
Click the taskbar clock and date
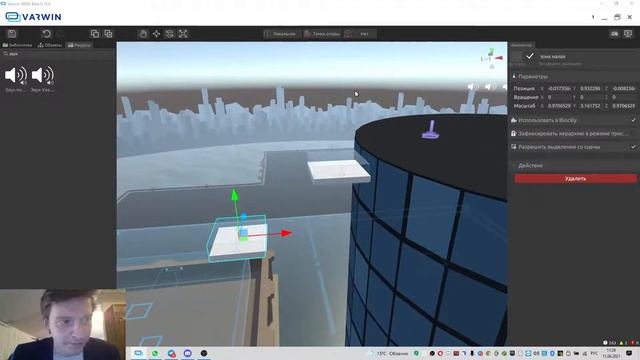point(611,353)
